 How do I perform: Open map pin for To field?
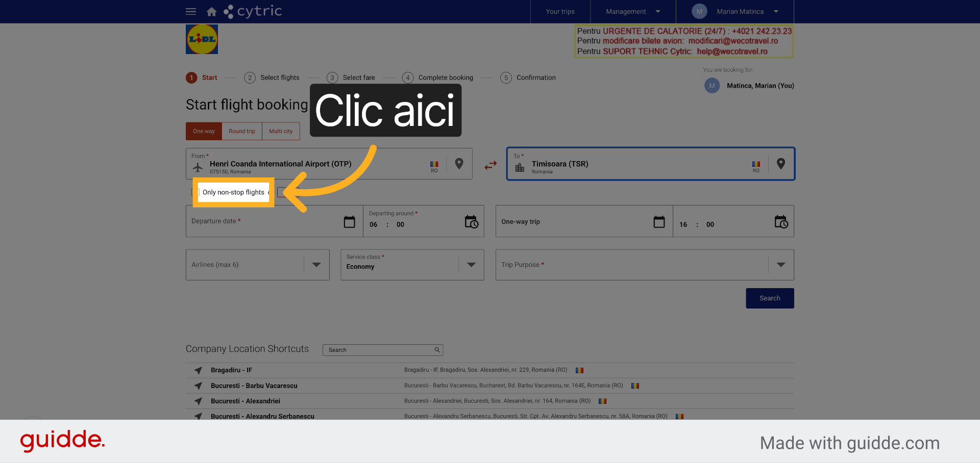tap(780, 164)
